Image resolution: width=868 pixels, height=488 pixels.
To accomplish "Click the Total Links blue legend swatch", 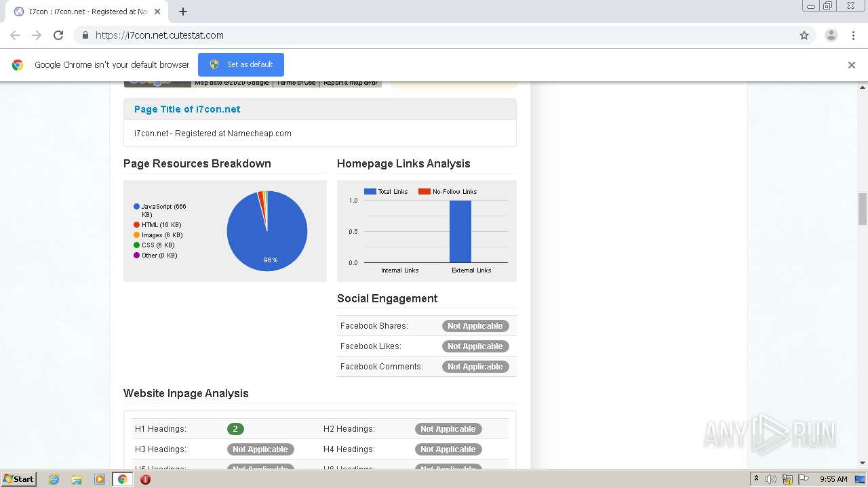I will (x=370, y=192).
